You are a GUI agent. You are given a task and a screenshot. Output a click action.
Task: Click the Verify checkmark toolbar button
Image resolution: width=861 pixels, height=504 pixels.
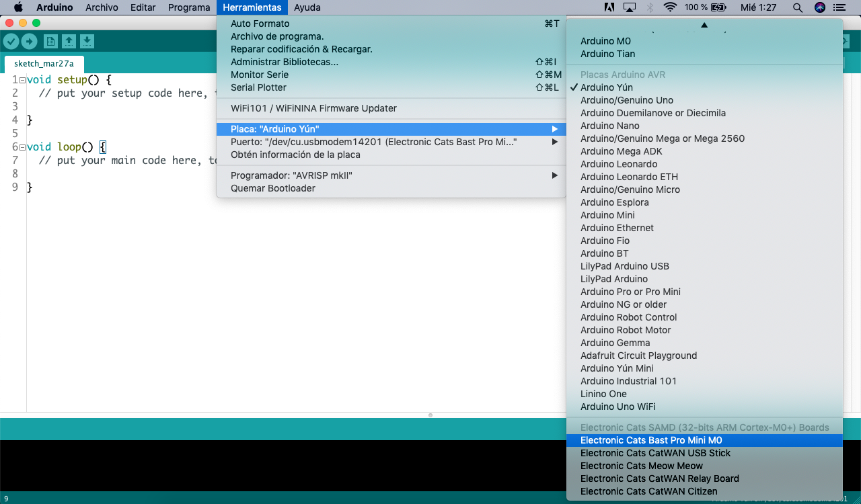[x=11, y=41]
